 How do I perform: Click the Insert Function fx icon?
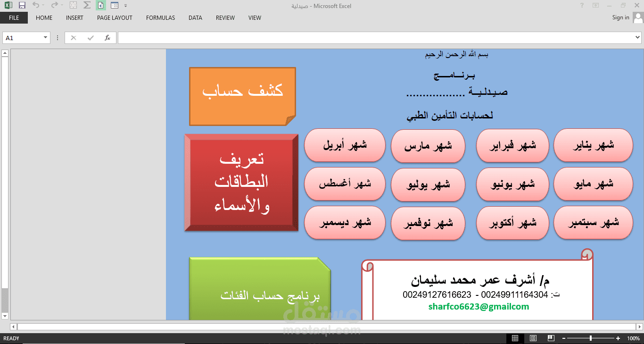pos(107,38)
